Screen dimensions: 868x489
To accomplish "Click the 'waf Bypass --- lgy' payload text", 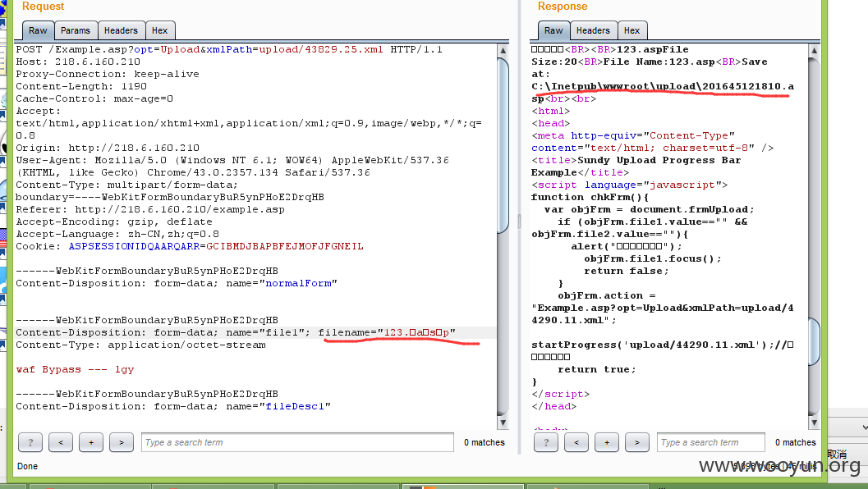I will coord(75,369).
